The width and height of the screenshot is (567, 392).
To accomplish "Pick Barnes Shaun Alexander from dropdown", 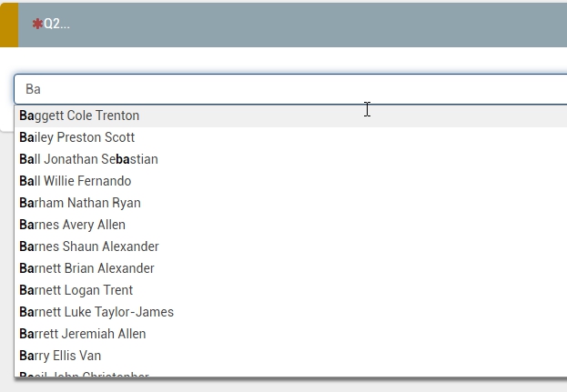I will [89, 246].
